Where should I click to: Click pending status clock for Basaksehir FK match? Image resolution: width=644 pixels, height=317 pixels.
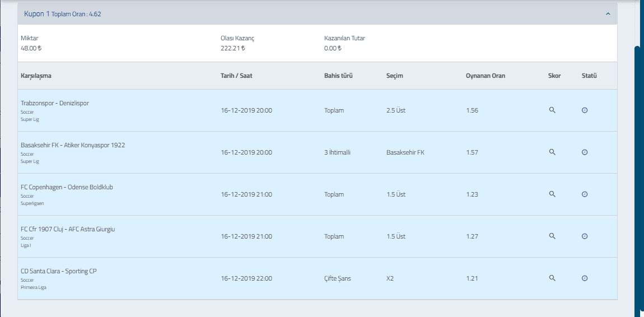(x=585, y=152)
